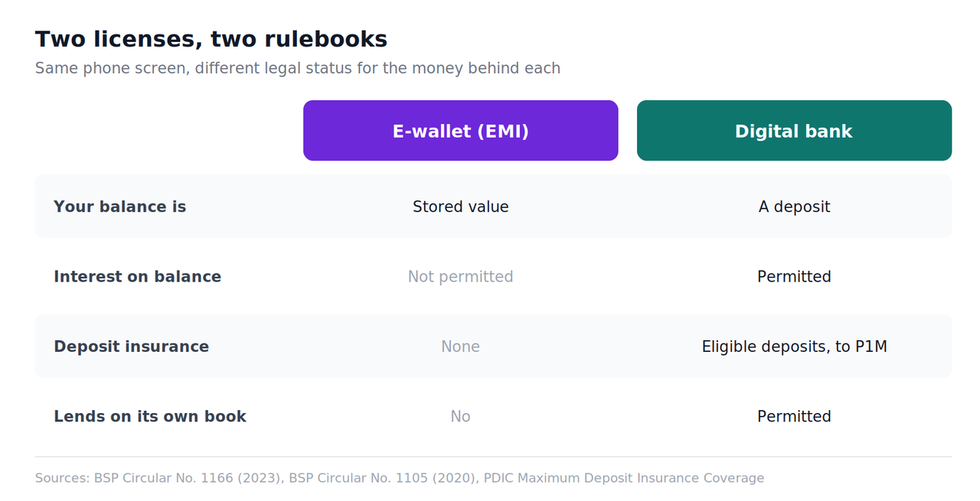Click 'Permitted' in the Lends on own book row
The height and width of the screenshot is (501, 980).
794,417
